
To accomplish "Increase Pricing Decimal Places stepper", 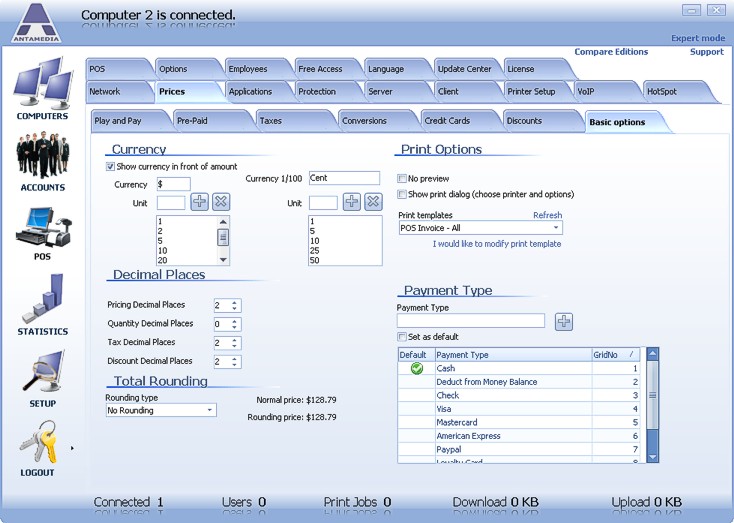I will pyautogui.click(x=235, y=302).
